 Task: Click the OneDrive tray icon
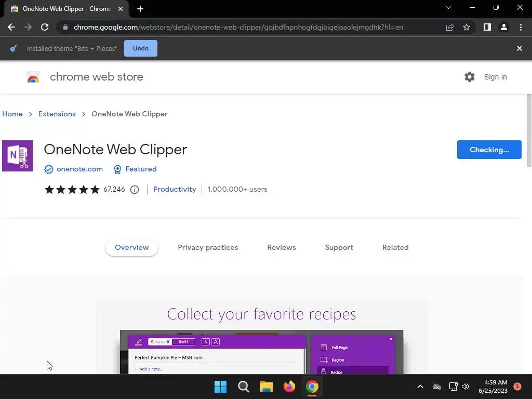click(437, 387)
